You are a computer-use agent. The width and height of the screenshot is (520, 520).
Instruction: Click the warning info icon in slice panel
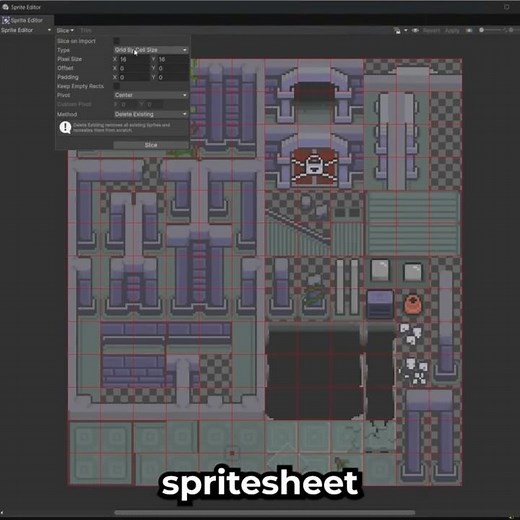click(x=65, y=127)
